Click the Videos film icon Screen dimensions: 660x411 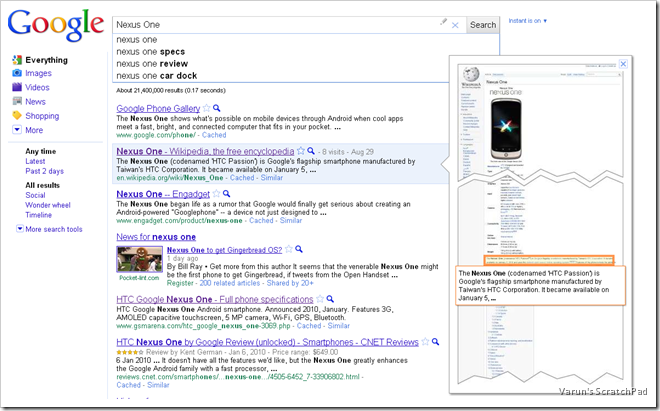pyautogui.click(x=17, y=87)
